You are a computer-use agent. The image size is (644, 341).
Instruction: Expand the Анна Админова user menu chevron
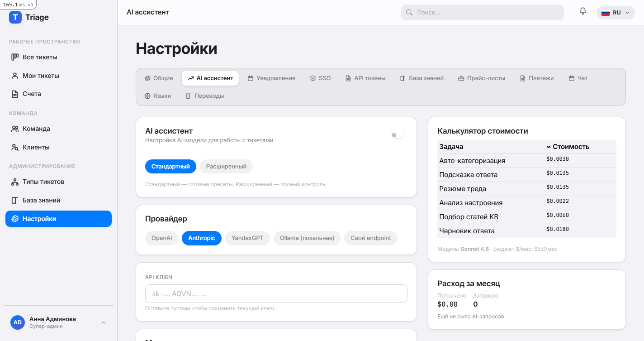pos(104,322)
